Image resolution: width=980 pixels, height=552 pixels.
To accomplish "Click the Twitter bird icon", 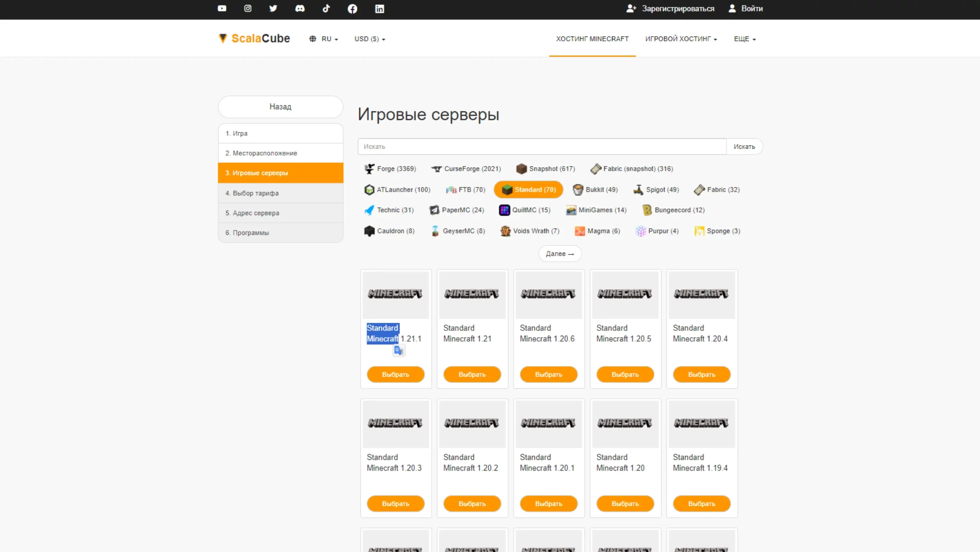I will point(273,8).
